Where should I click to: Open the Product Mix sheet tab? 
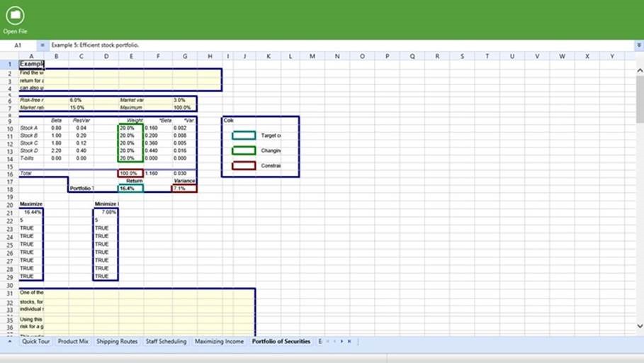(73, 342)
